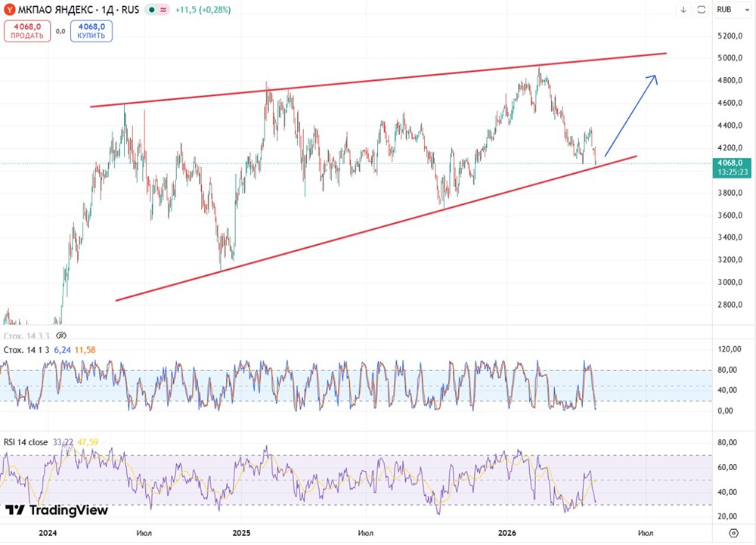Select the RSI 14 close indicator legend
The image size is (756, 545).
pyautogui.click(x=26, y=442)
